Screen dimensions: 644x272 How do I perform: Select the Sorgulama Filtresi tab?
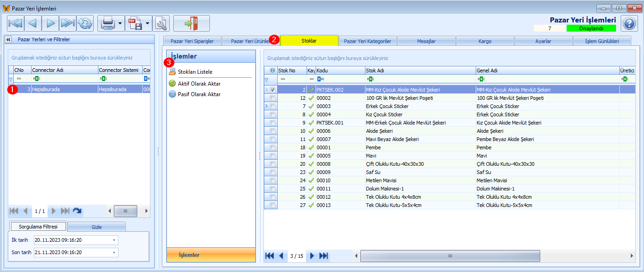pyautogui.click(x=39, y=227)
